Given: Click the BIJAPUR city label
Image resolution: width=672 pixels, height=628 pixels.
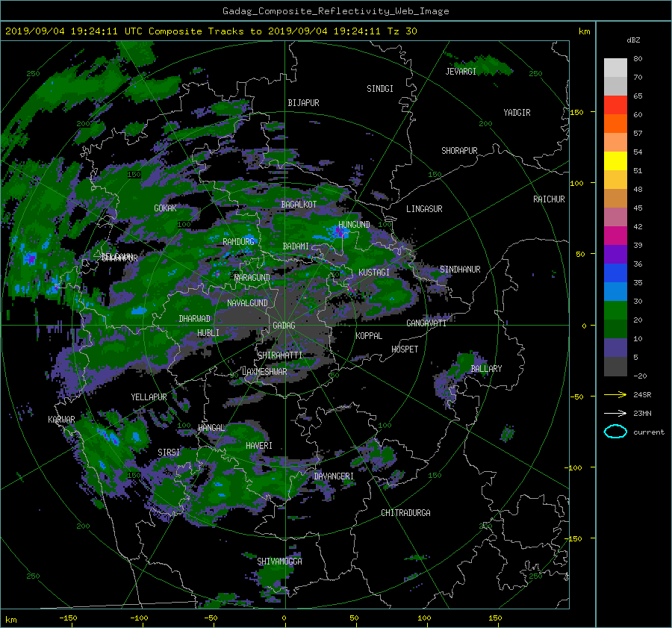Looking at the screenshot, I should (x=303, y=103).
